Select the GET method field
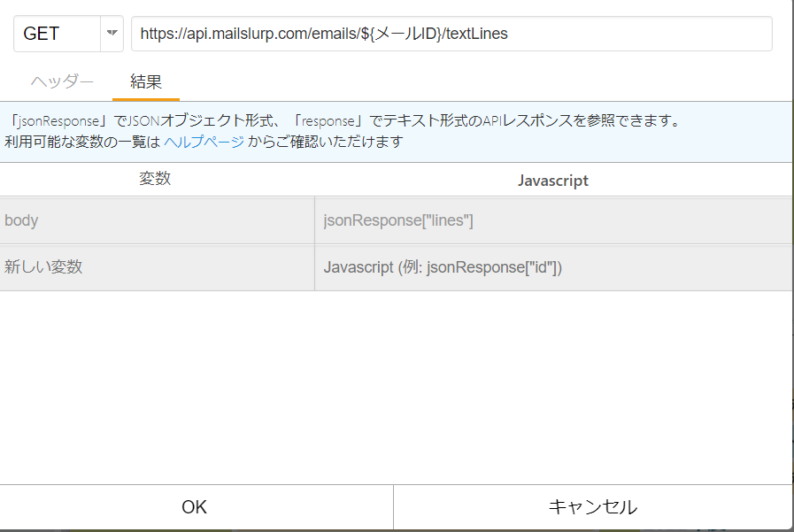794x532 pixels. 58,34
